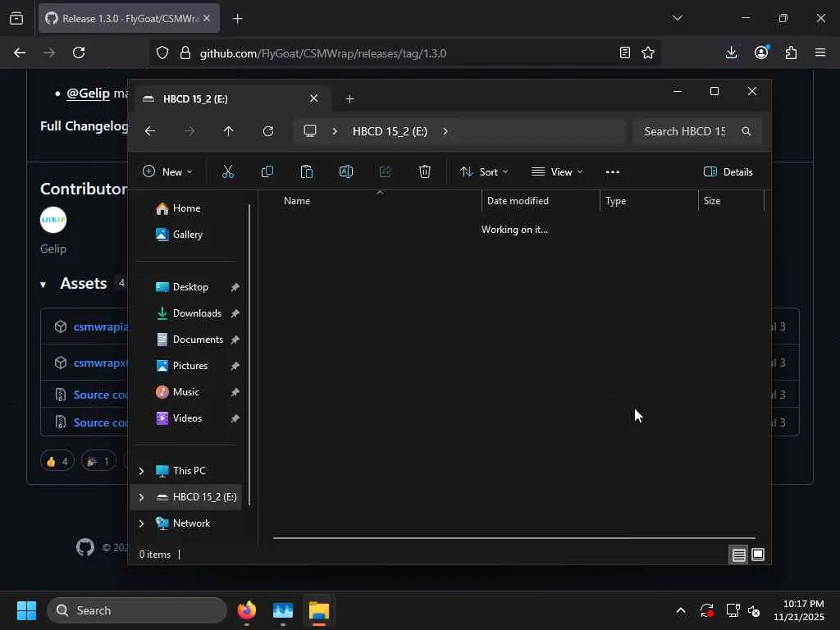Switch to large thumbnails view icon in status bar
Screen dimensions: 840x630
(758, 555)
